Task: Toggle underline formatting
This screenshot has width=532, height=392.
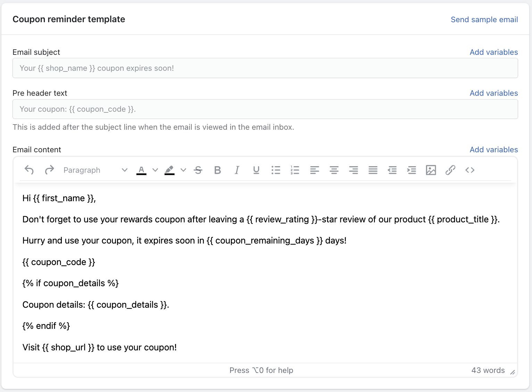Action: (256, 170)
